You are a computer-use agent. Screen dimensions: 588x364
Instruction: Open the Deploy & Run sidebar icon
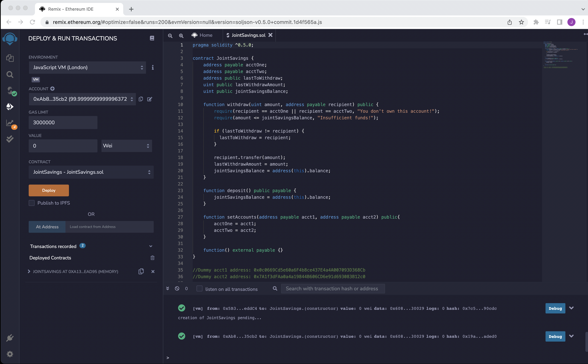(x=10, y=107)
